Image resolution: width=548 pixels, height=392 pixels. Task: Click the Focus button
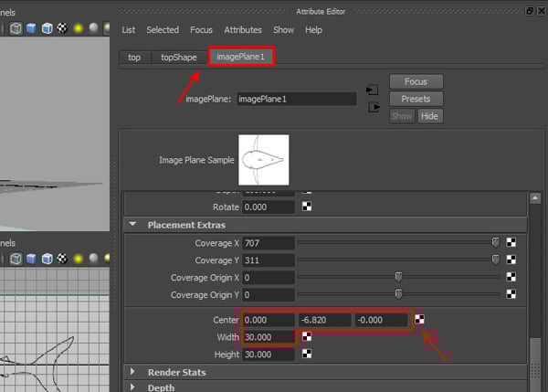click(x=416, y=81)
